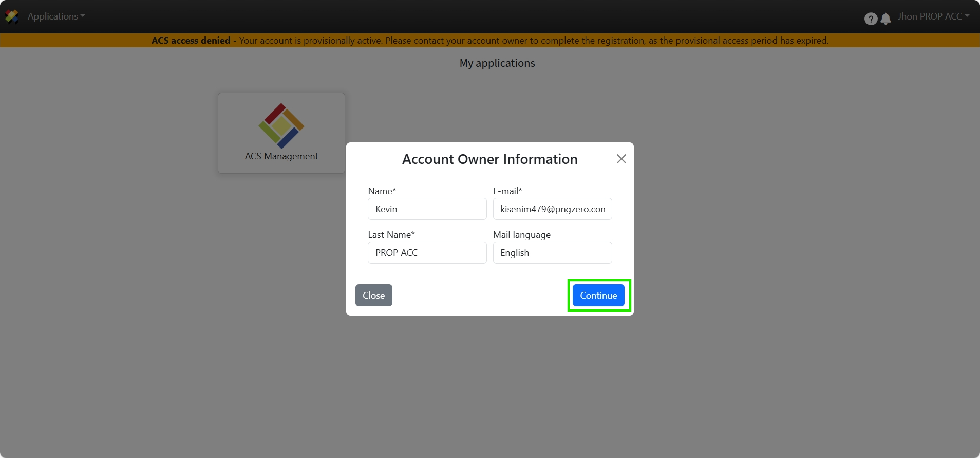Click the help question mark icon
This screenshot has height=458, width=980.
(870, 19)
